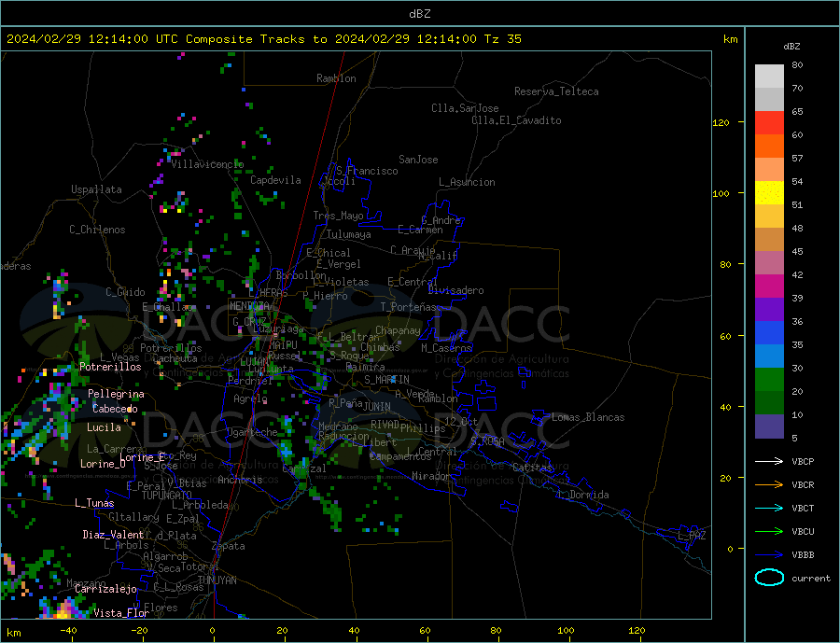Click the 120 km mark on right axis

721,122
